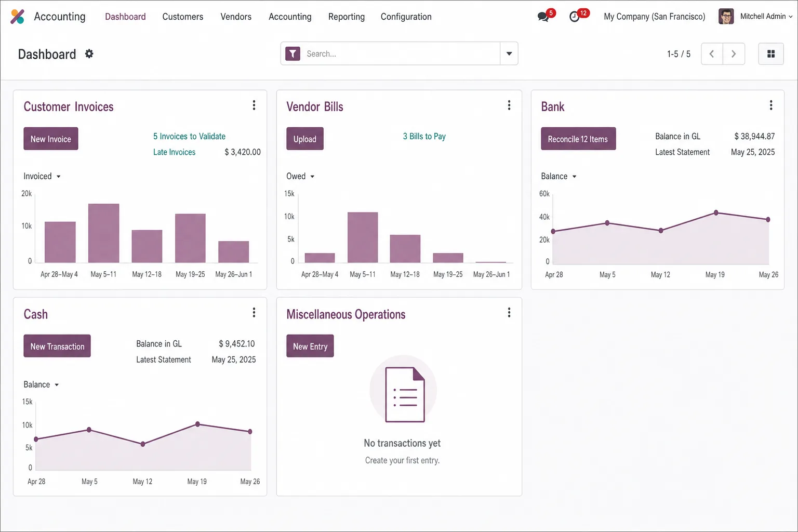Open the Invoiced graph dropdown
The image size is (798, 532).
42,176
